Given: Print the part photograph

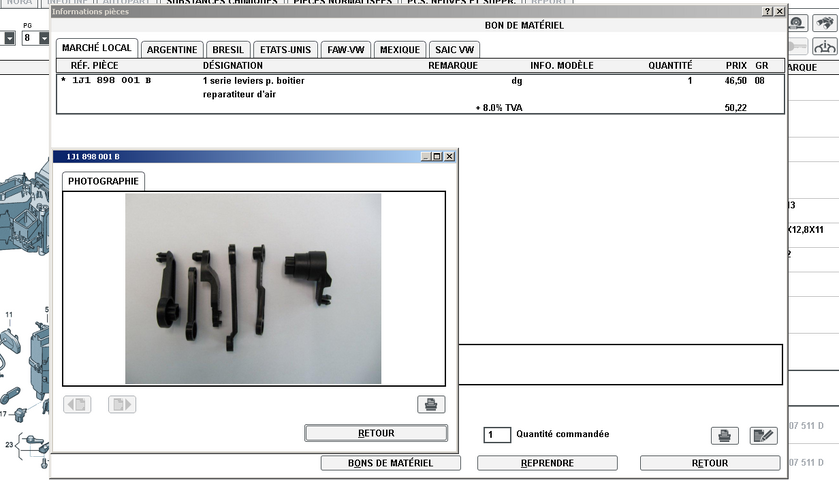Looking at the screenshot, I should (431, 404).
